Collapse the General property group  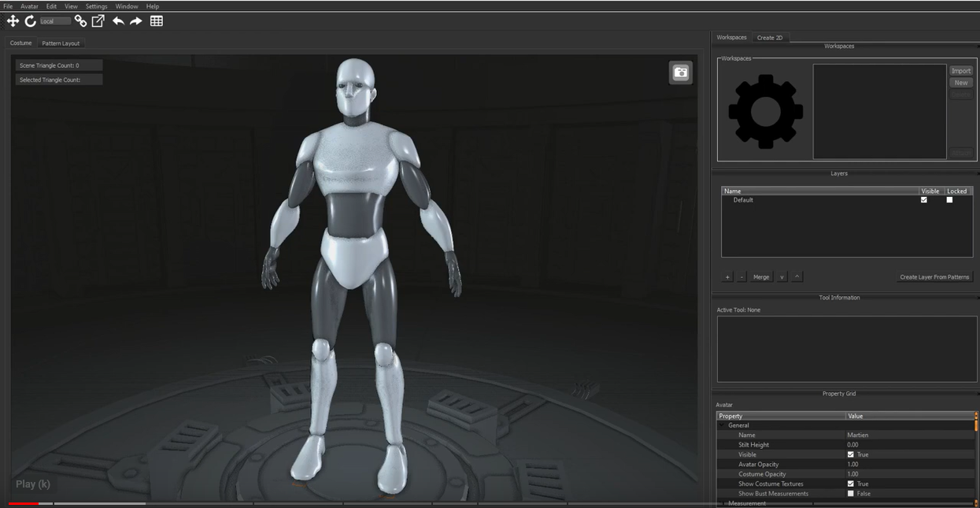[723, 425]
